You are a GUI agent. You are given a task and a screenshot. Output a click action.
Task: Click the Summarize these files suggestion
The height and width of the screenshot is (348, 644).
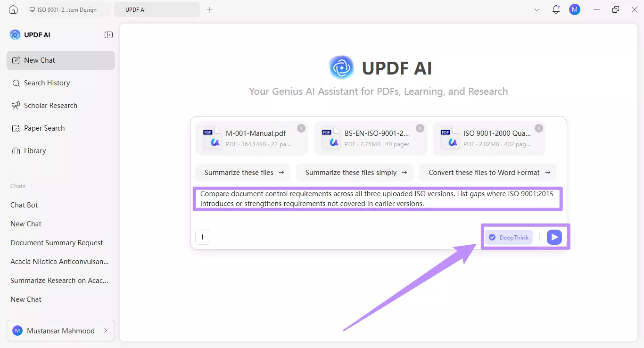tap(243, 172)
